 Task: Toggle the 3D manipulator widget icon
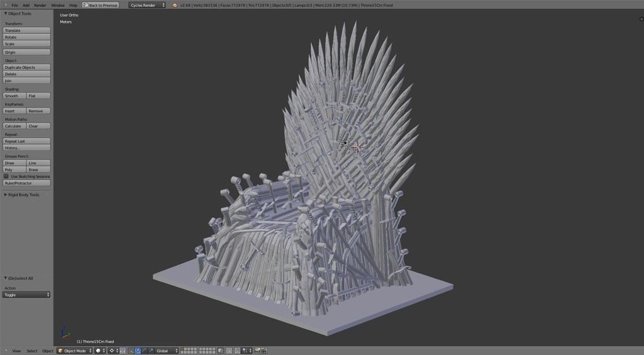pos(131,351)
